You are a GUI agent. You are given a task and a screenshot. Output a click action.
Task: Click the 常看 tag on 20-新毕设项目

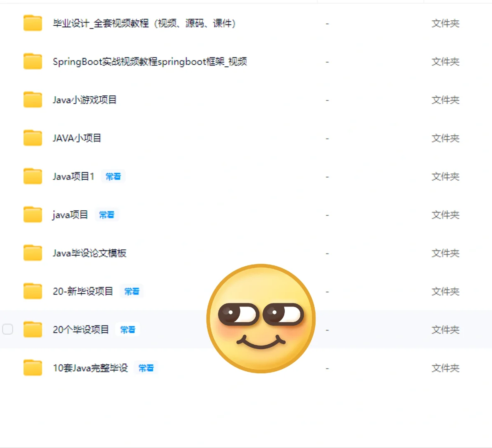click(x=131, y=291)
